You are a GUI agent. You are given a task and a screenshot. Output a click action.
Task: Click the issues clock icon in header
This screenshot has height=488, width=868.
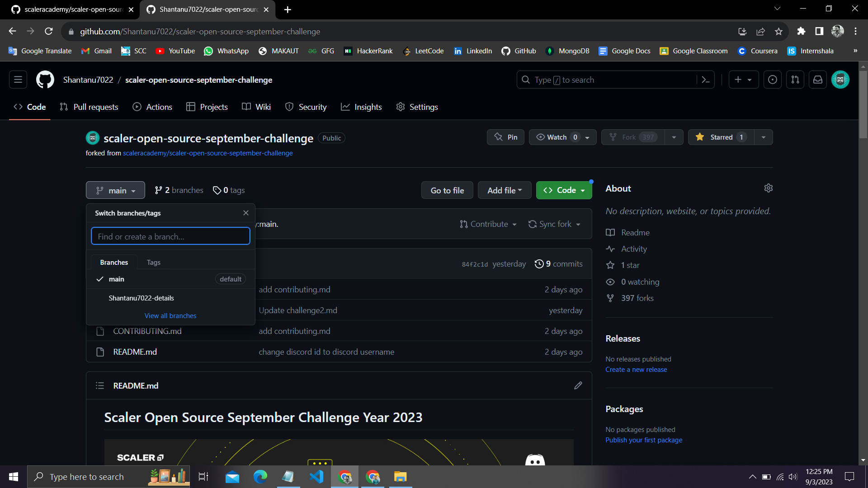(772, 79)
